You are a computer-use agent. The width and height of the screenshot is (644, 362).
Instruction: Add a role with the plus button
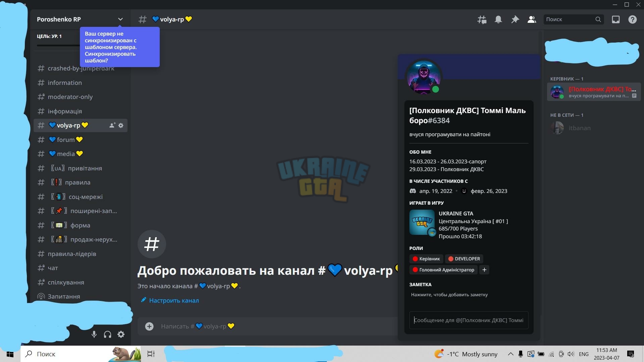pos(484,270)
